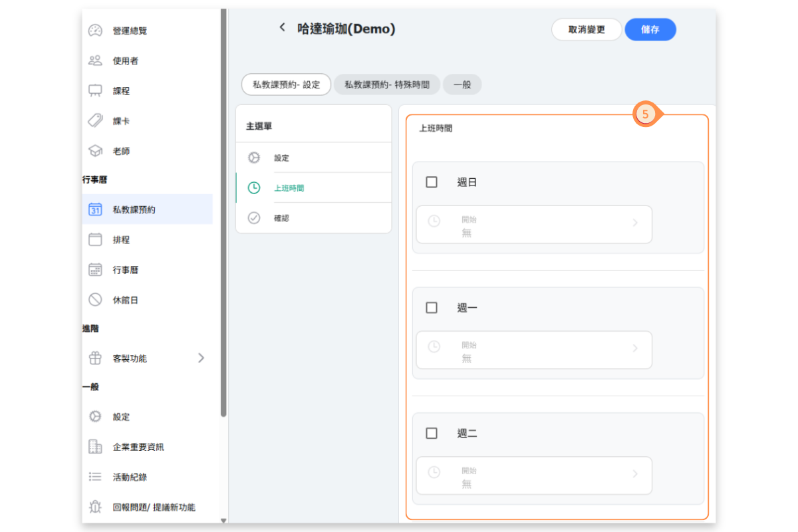Toggle the 週二 checkbox
This screenshot has height=532, width=798.
pyautogui.click(x=432, y=434)
